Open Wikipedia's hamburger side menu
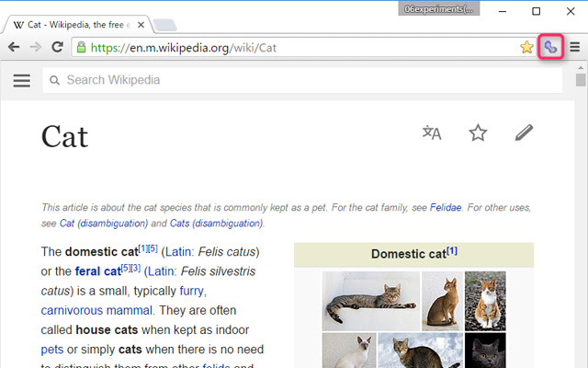588x368 pixels. point(22,80)
